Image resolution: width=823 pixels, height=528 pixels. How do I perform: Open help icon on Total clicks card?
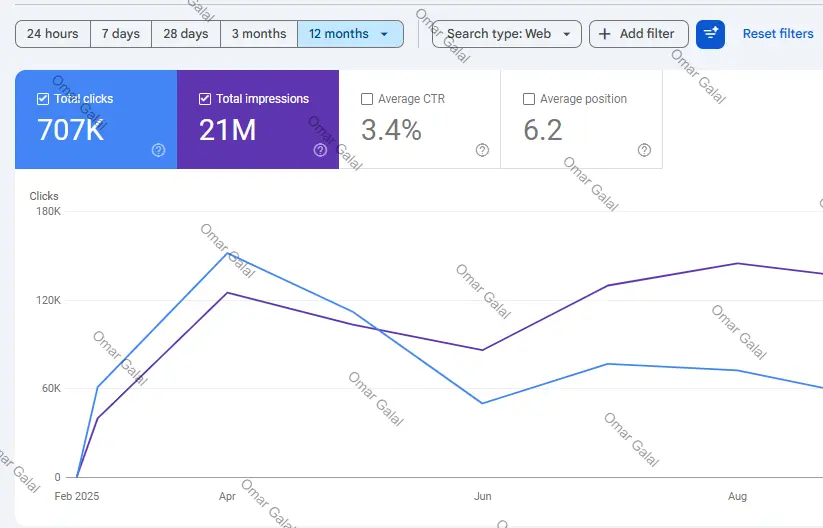(159, 150)
